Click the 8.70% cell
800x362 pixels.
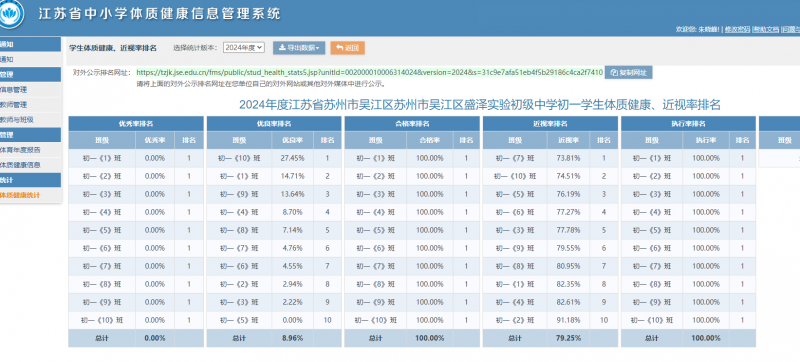point(292,212)
